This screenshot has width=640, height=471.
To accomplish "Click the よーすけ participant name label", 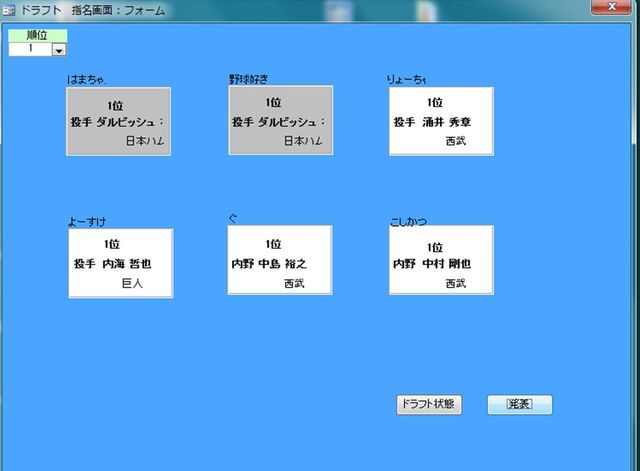I will coord(86,221).
